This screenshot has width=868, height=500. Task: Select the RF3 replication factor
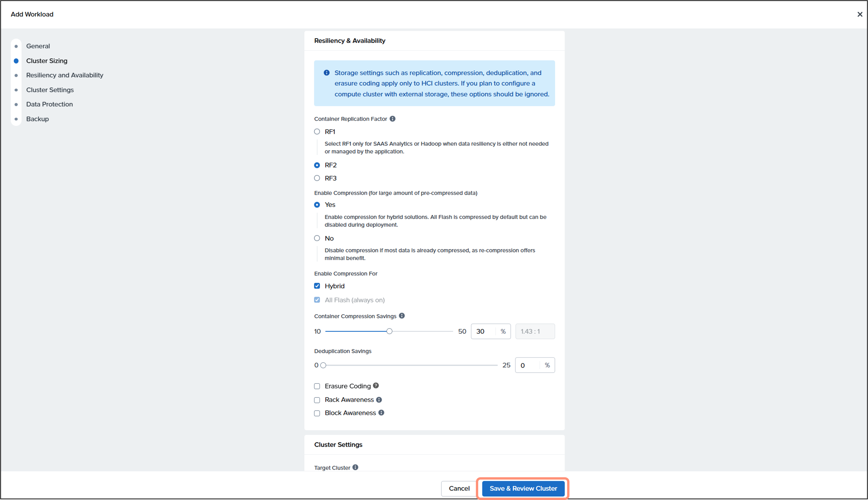point(317,178)
